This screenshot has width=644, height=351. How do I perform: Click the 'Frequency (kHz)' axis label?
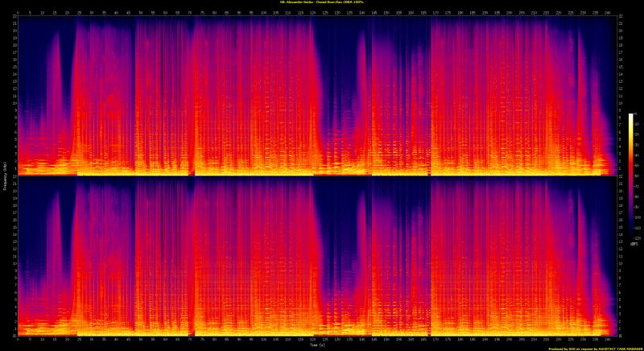tap(5, 175)
